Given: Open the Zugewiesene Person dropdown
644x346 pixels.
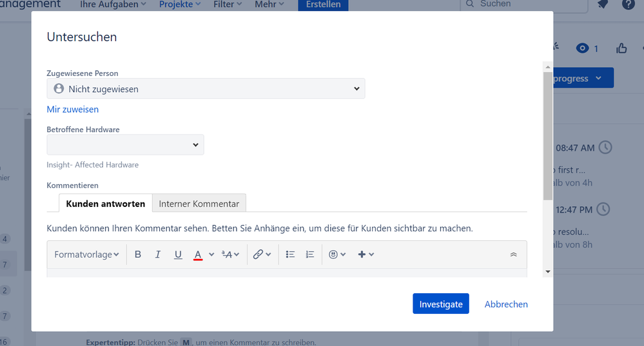Looking at the screenshot, I should coord(206,89).
